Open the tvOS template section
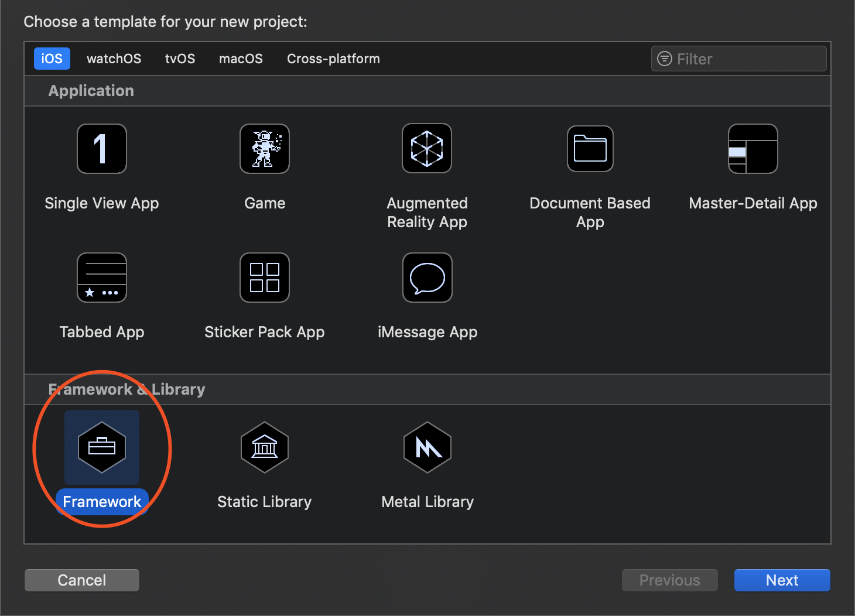This screenshot has width=855, height=616. click(x=180, y=59)
